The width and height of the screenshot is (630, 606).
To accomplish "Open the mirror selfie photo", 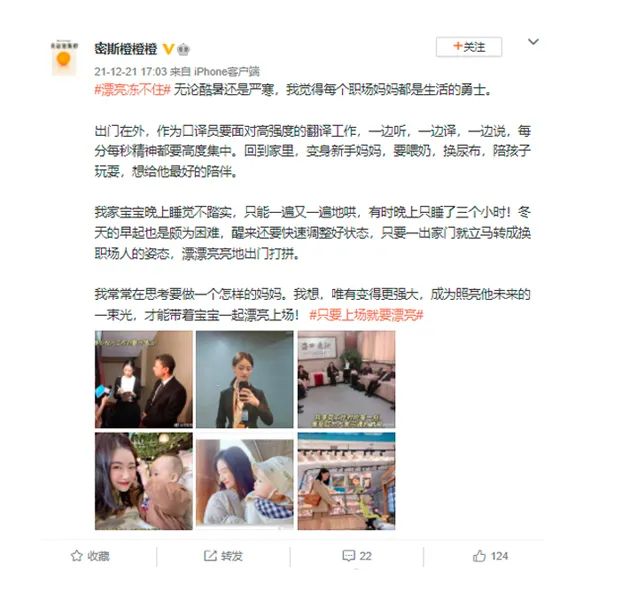I will tap(245, 379).
